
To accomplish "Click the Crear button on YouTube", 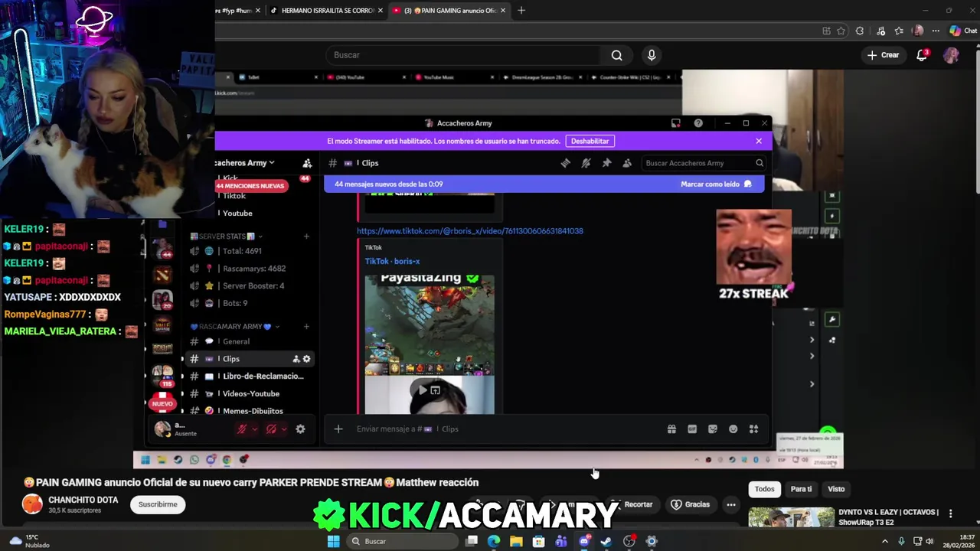I will (x=883, y=55).
